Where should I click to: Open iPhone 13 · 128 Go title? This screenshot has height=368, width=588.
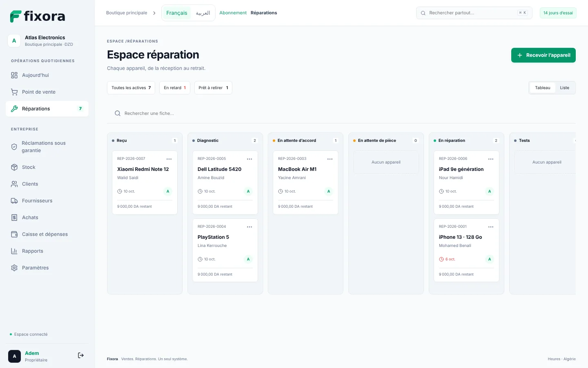tap(461, 237)
